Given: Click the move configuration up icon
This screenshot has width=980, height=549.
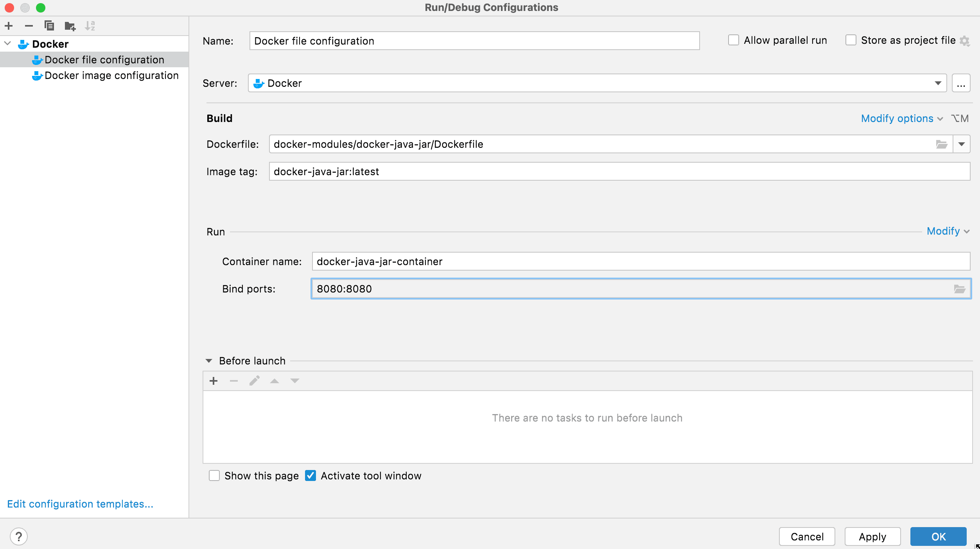Looking at the screenshot, I should [x=275, y=381].
